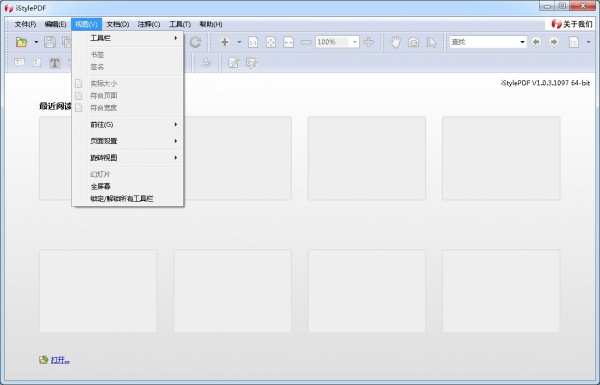Click the zoom out minus icon

pos(306,42)
